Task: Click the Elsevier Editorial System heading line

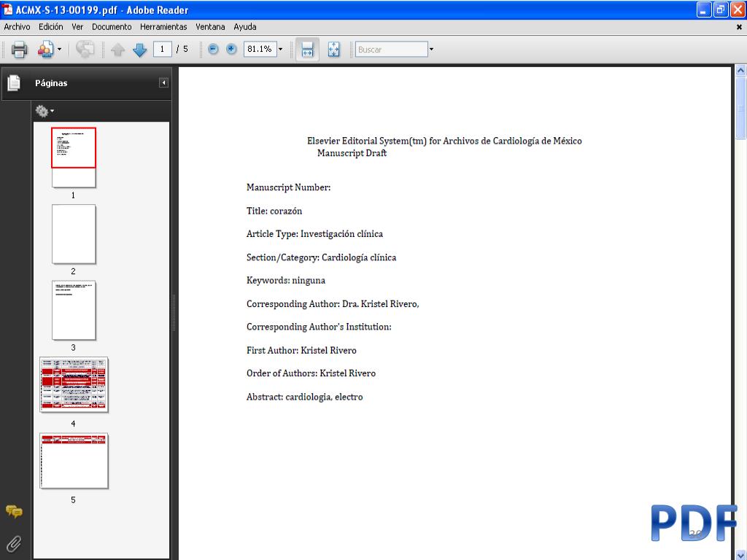Action: pyautogui.click(x=444, y=141)
